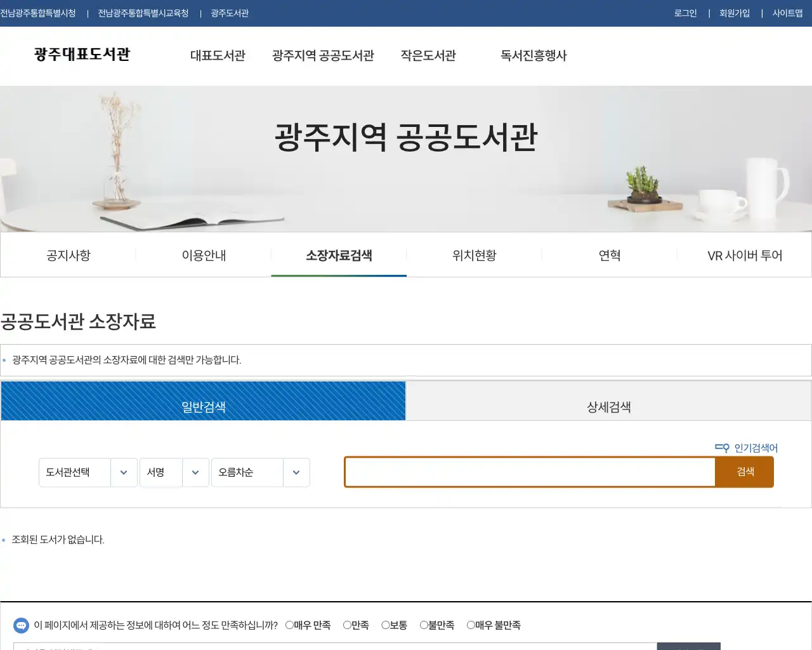
Task: Open the 오름차순 sort order dropdown
Action: click(x=261, y=472)
